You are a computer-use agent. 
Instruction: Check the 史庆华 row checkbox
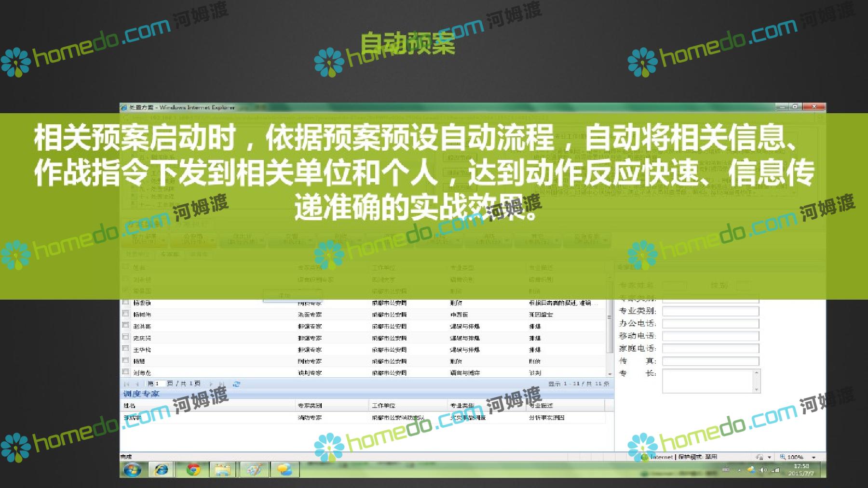pyautogui.click(x=126, y=337)
